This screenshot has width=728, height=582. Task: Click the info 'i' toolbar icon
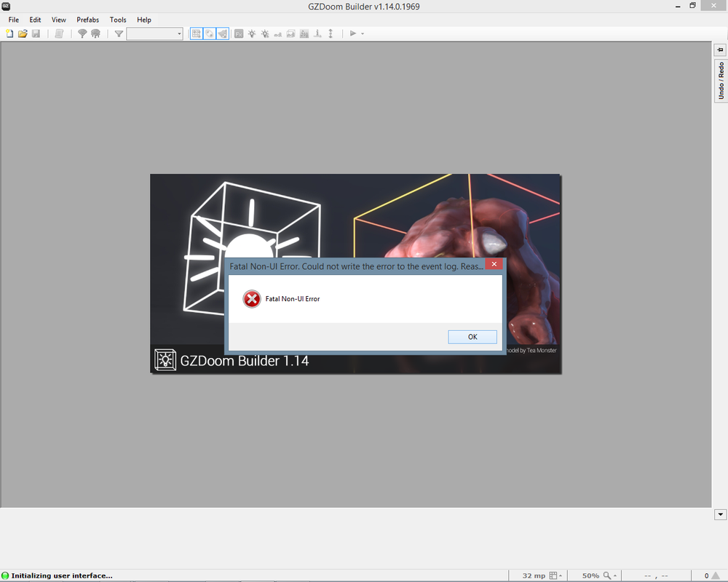coord(317,33)
